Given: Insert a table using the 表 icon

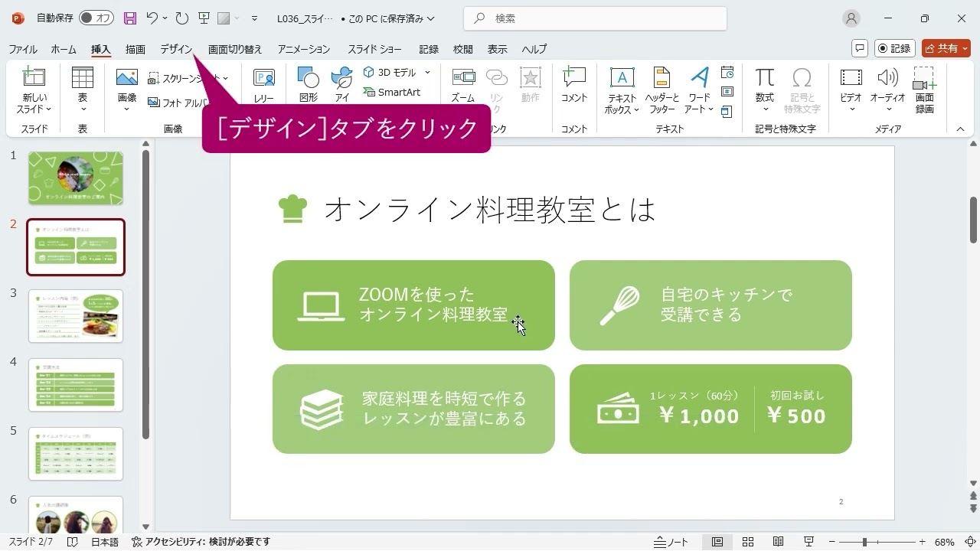Looking at the screenshot, I should point(82,78).
